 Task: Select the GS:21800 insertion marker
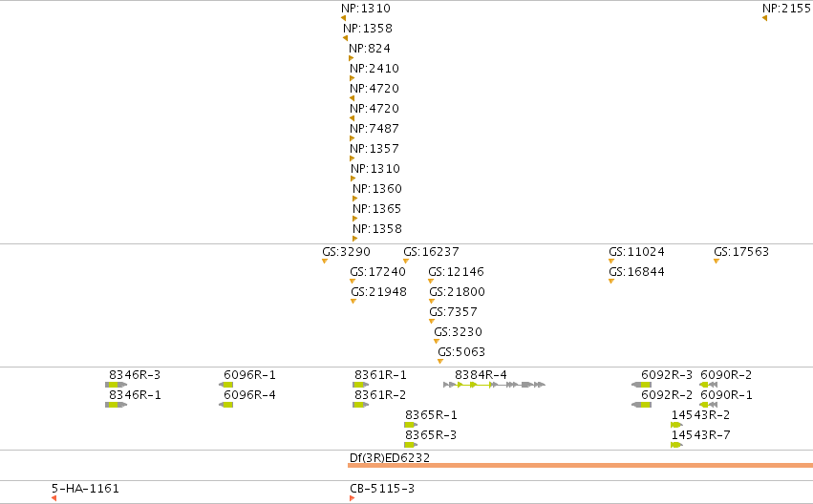[x=432, y=302]
